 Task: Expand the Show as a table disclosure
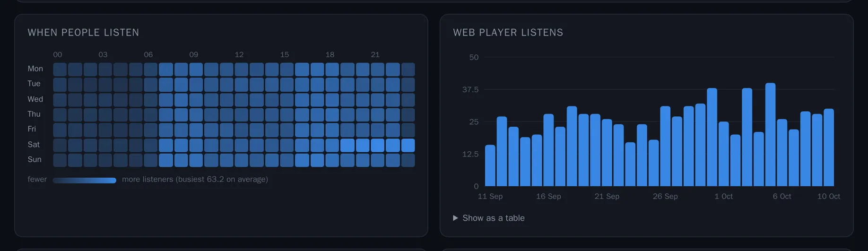click(x=489, y=218)
